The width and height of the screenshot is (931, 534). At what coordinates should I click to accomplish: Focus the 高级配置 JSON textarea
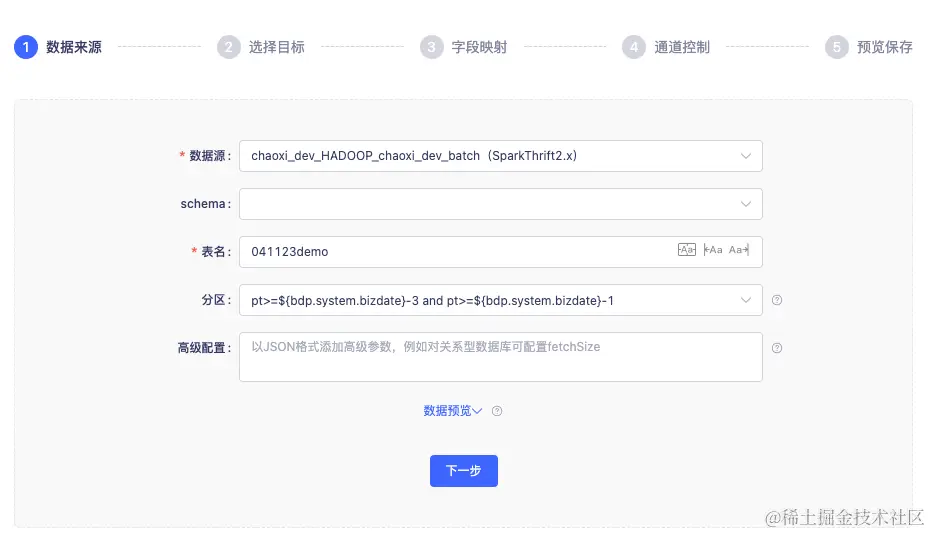pos(501,357)
